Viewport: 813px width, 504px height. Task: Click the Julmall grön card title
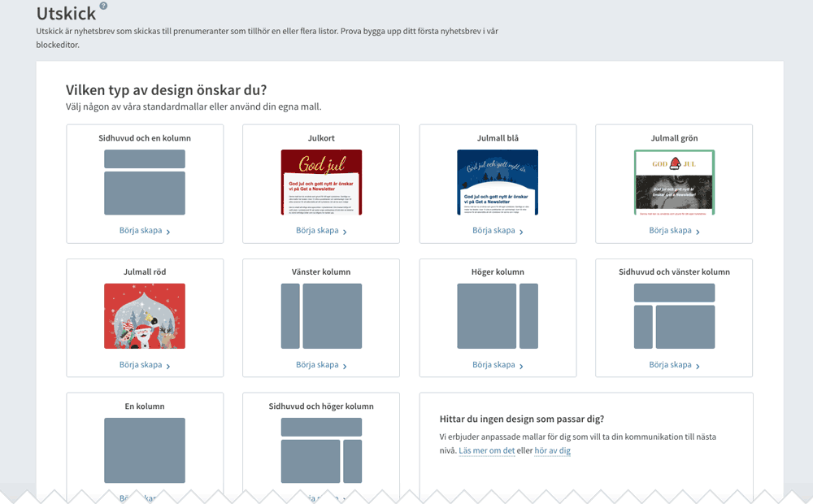[x=674, y=138]
